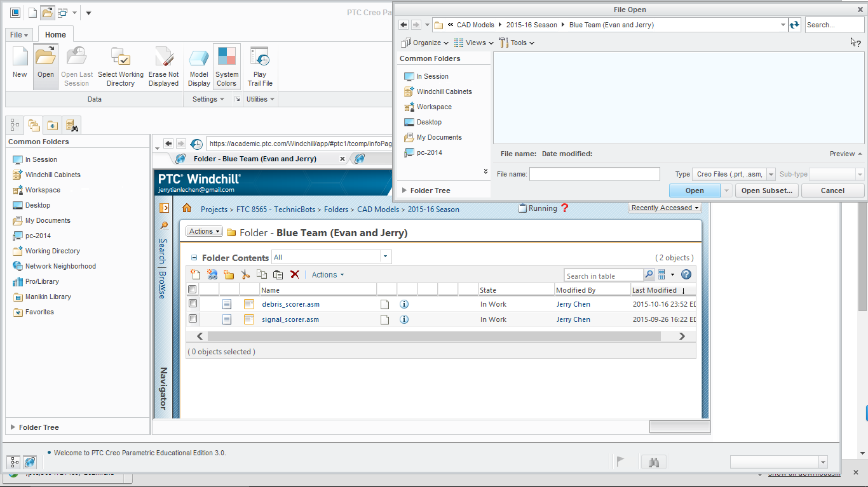Click the blue help icon in table toolbar
Image resolution: width=868 pixels, height=487 pixels.
coord(686,275)
